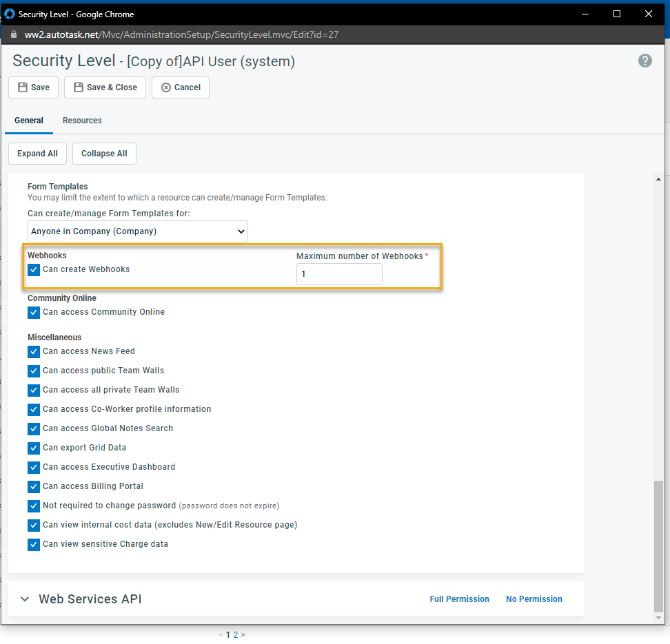
Task: Toggle Can access public Team Walls
Action: tap(34, 371)
